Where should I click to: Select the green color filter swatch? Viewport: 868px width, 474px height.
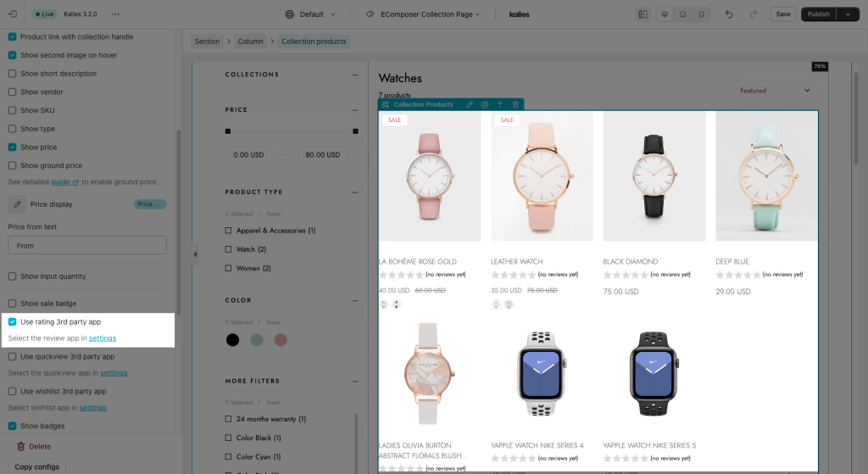point(256,340)
